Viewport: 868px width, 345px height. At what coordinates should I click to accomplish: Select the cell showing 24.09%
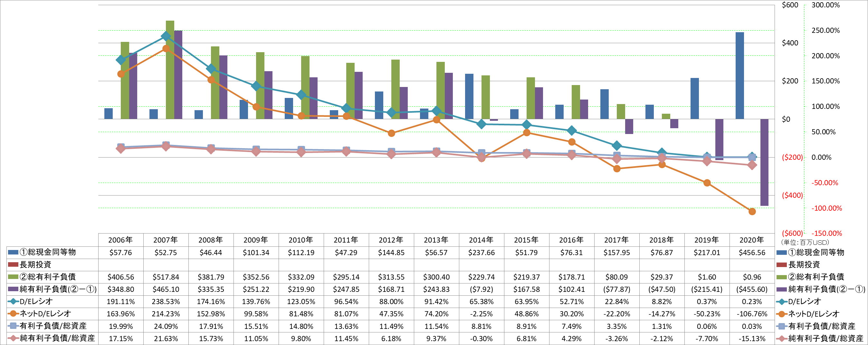166,326
